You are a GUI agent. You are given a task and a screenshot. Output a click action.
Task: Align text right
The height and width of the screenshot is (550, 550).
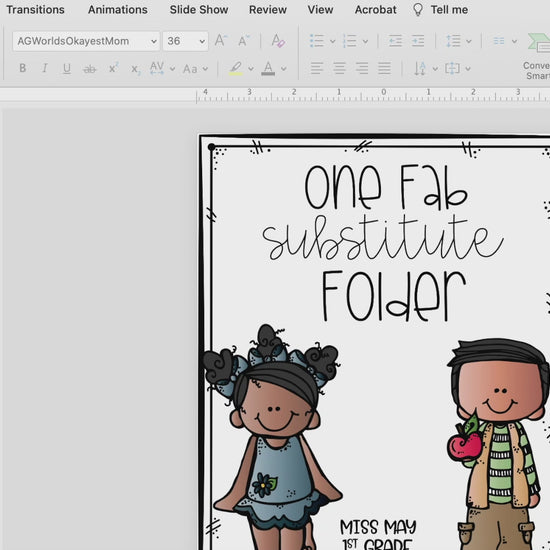pyautogui.click(x=362, y=68)
